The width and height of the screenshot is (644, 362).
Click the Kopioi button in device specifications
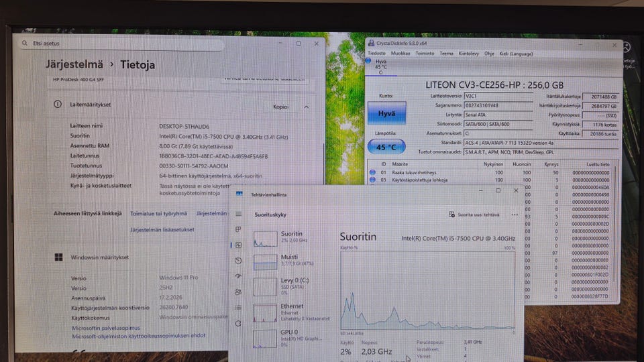tap(280, 107)
